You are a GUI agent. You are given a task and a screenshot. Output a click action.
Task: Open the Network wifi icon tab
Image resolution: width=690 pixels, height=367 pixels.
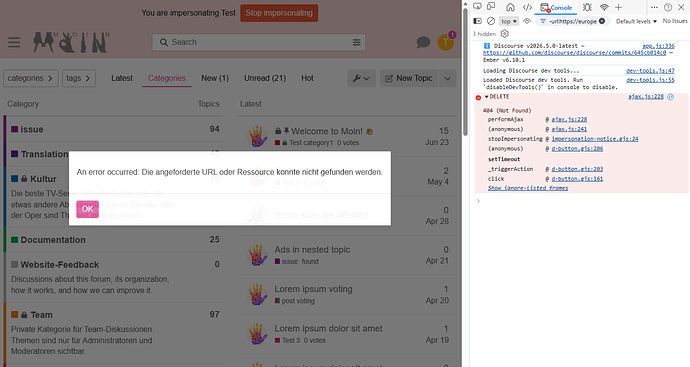pos(604,7)
